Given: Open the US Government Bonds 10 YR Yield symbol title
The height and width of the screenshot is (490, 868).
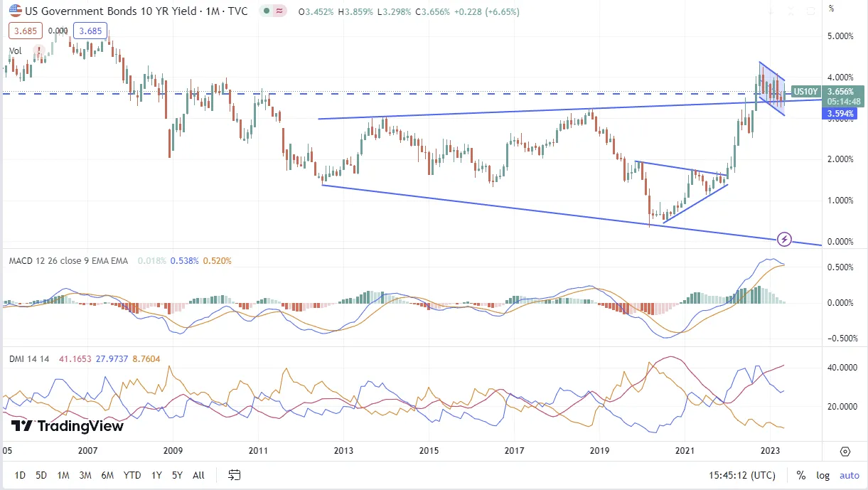Looking at the screenshot, I should pos(136,12).
